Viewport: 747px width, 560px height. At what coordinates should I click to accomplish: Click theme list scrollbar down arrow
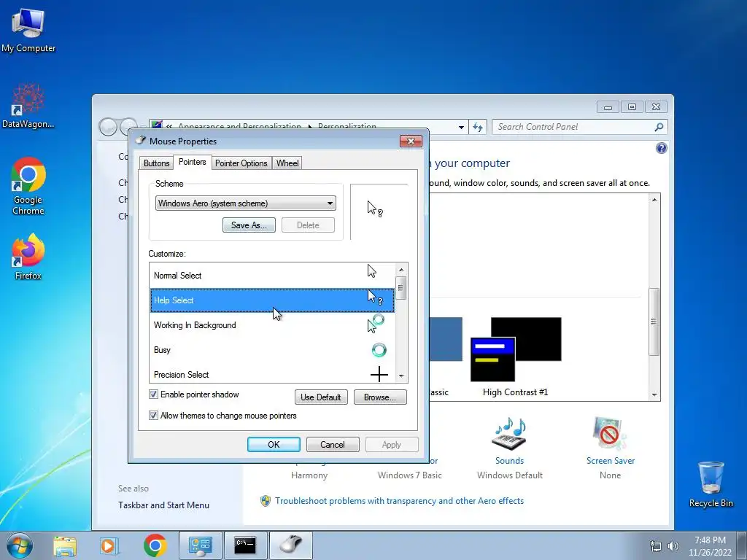pos(654,394)
